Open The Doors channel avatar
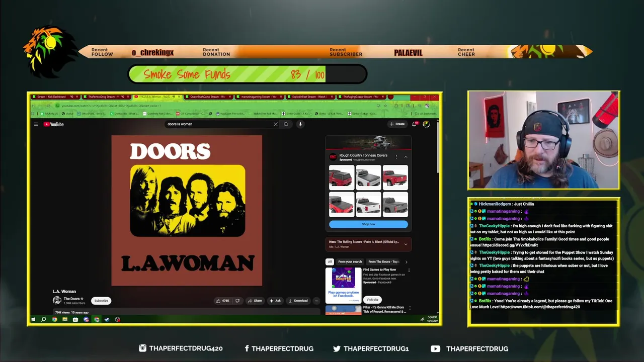644x362 pixels. click(57, 301)
